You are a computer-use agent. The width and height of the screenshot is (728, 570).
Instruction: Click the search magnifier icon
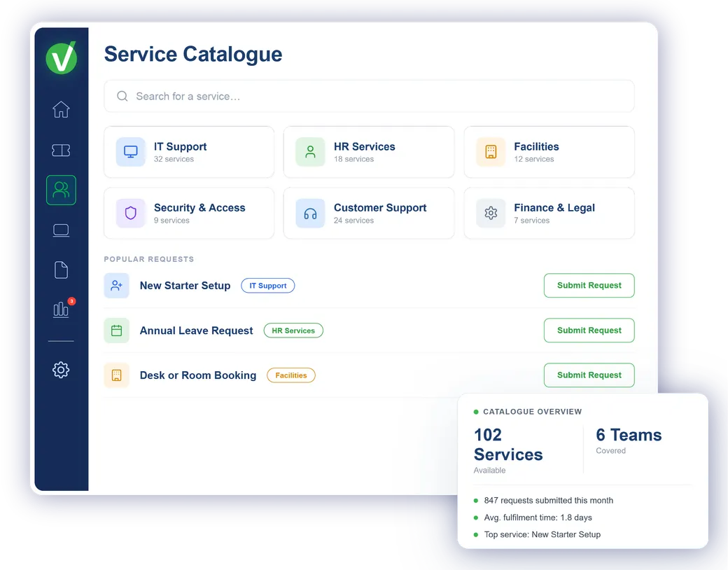(x=122, y=96)
